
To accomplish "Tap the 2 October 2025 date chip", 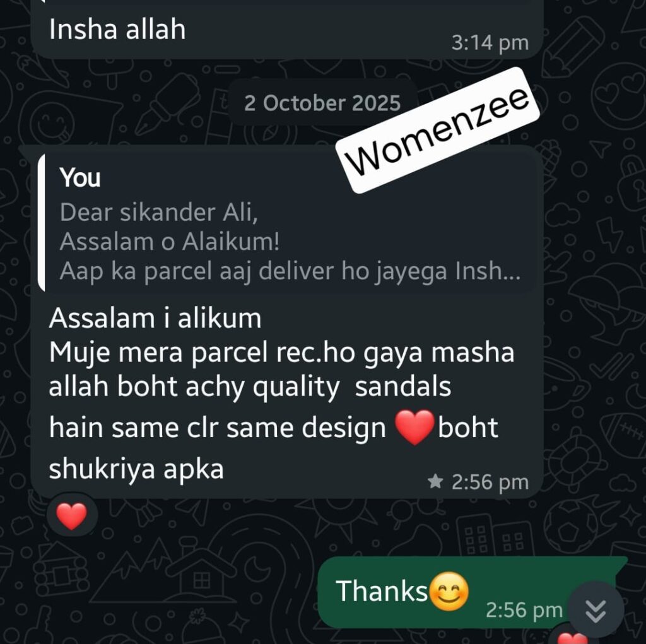I will pos(322,103).
